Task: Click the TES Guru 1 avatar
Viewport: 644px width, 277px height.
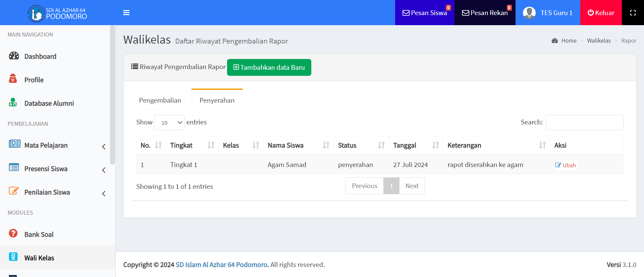Action: tap(529, 13)
